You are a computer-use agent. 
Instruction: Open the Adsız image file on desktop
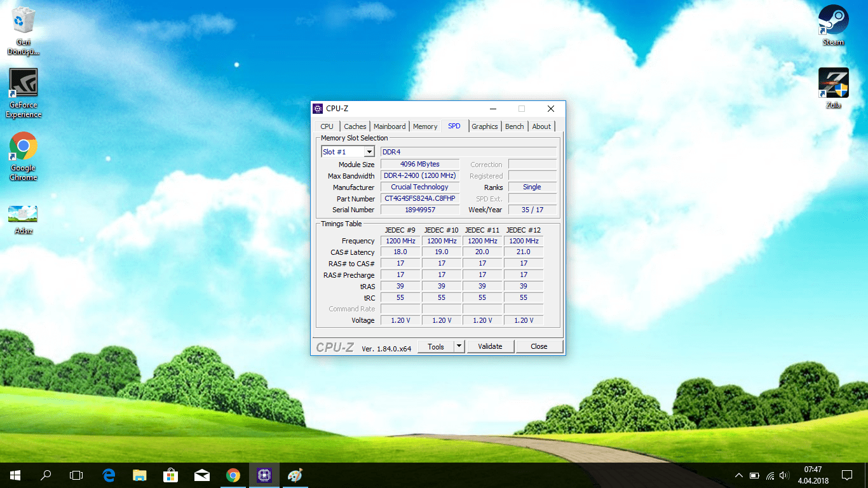pos(23,214)
